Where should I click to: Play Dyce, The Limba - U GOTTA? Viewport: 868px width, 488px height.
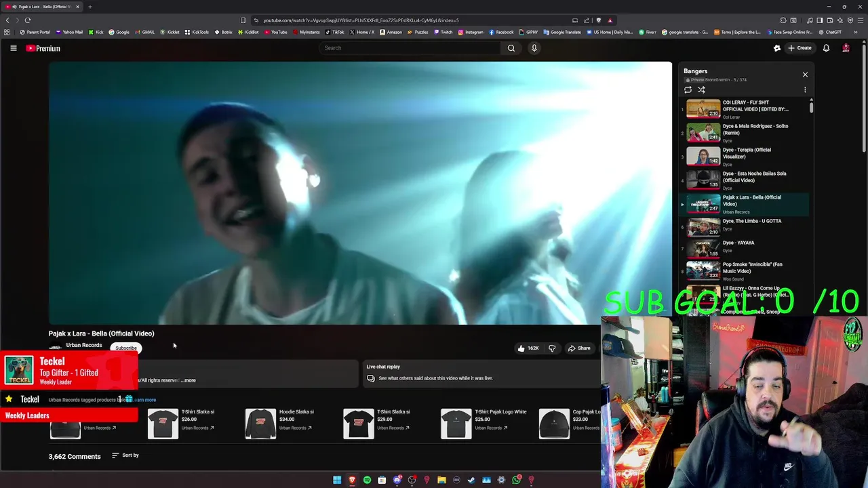[x=744, y=227]
